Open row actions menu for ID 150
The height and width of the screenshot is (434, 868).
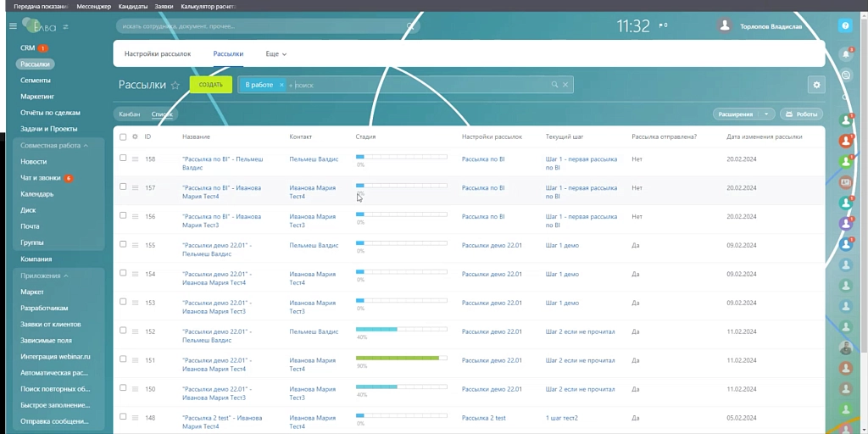[135, 389]
